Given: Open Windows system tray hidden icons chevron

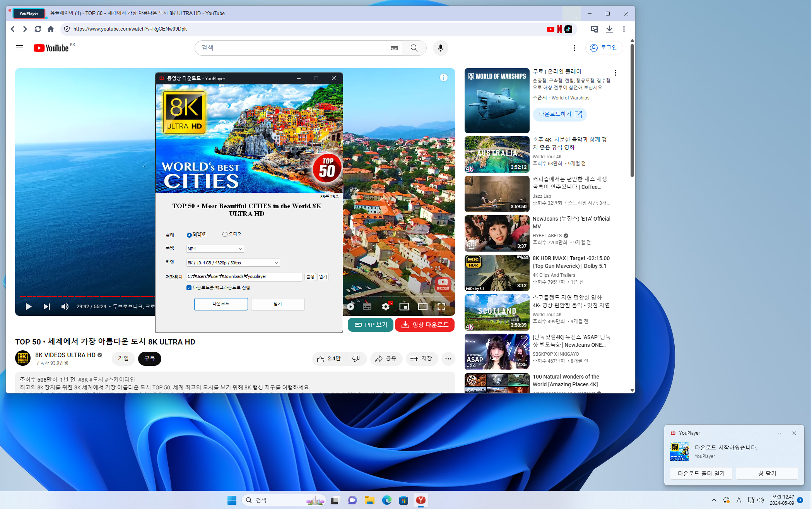Looking at the screenshot, I should tap(714, 500).
